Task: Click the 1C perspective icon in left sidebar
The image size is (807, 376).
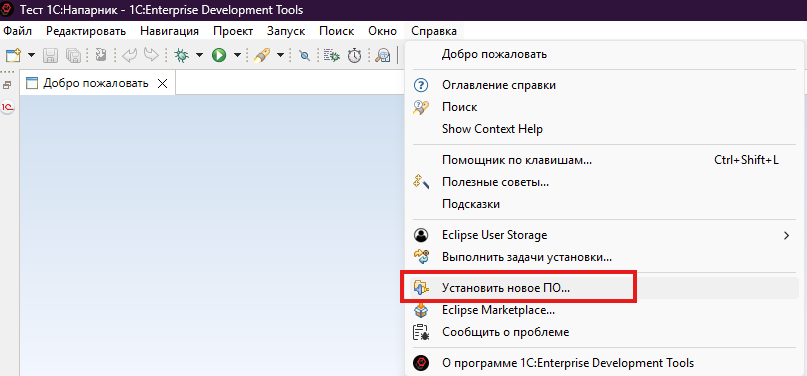Action: [8, 107]
